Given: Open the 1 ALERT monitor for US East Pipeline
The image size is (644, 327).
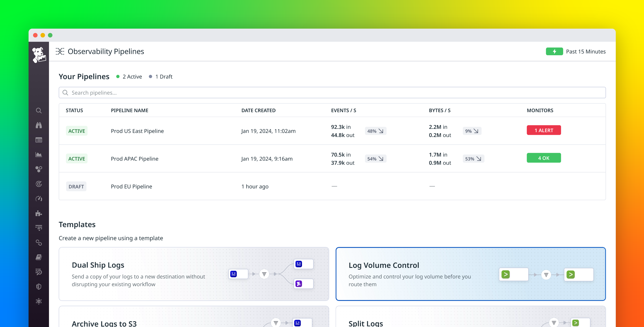Looking at the screenshot, I should 544,130.
